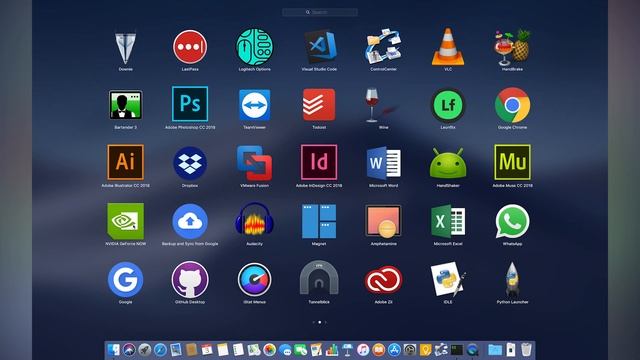The image size is (640, 360).
Task: Open Finder from the Dock
Action: click(113, 350)
